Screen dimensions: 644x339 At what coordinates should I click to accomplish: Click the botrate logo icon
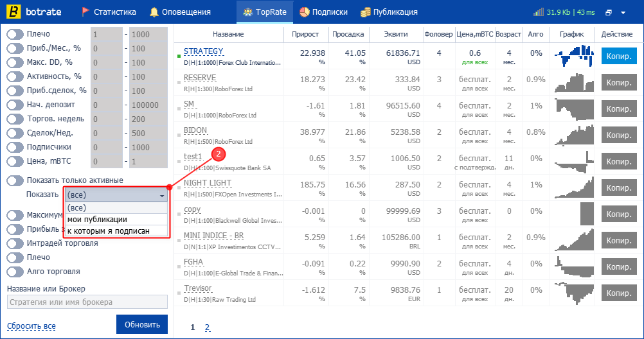pos(13,12)
